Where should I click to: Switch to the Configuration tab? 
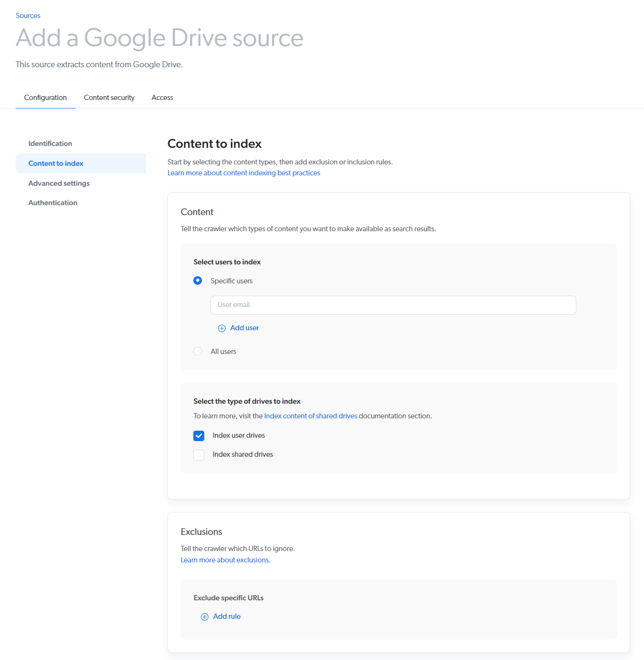coord(45,98)
